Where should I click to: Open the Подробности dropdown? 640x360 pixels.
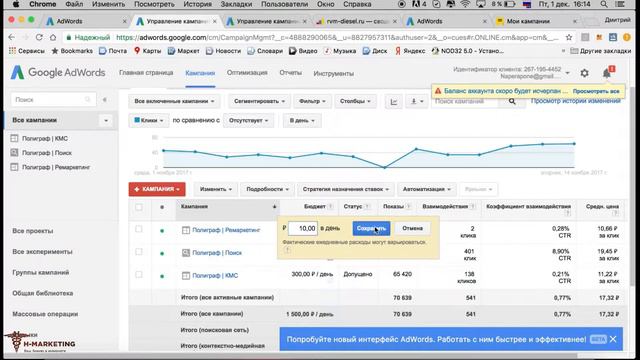[267, 189]
